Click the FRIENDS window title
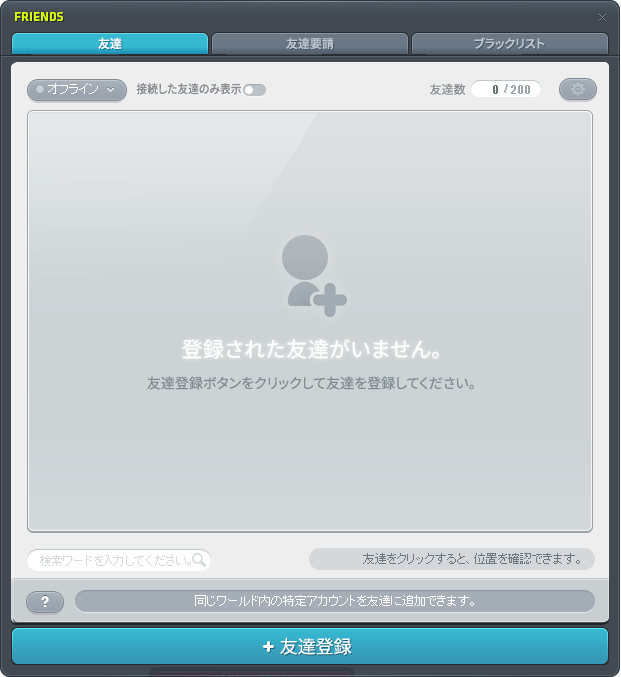Image resolution: width=621 pixels, height=677 pixels. (x=39, y=17)
